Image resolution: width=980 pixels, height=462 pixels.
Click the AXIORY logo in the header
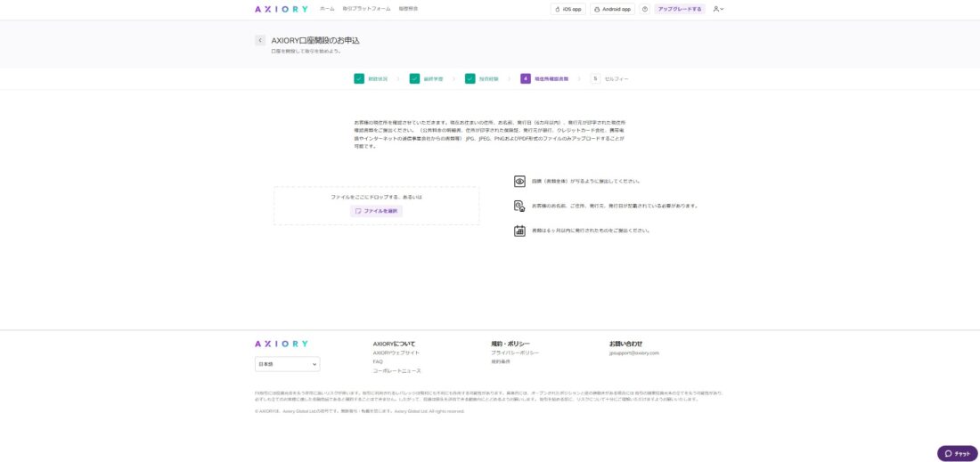click(282, 9)
